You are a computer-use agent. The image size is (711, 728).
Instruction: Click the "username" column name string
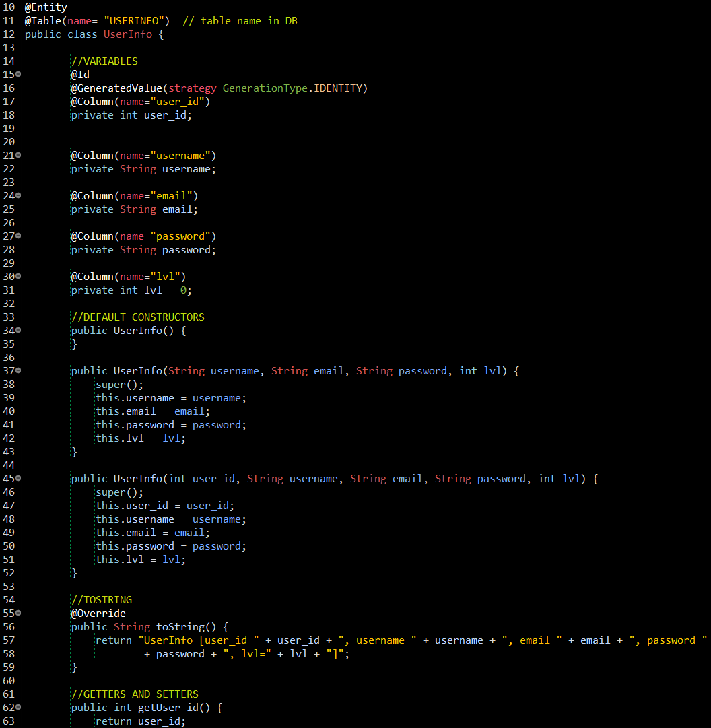180,156
